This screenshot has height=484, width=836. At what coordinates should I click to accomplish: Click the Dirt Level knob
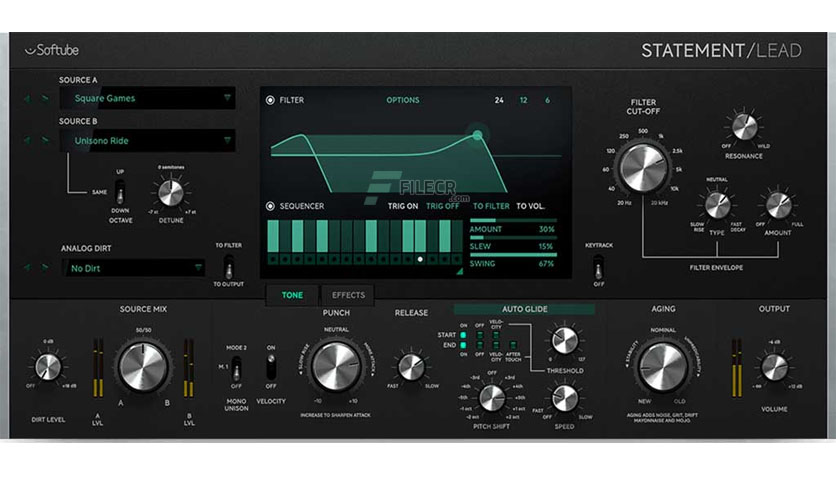48,367
